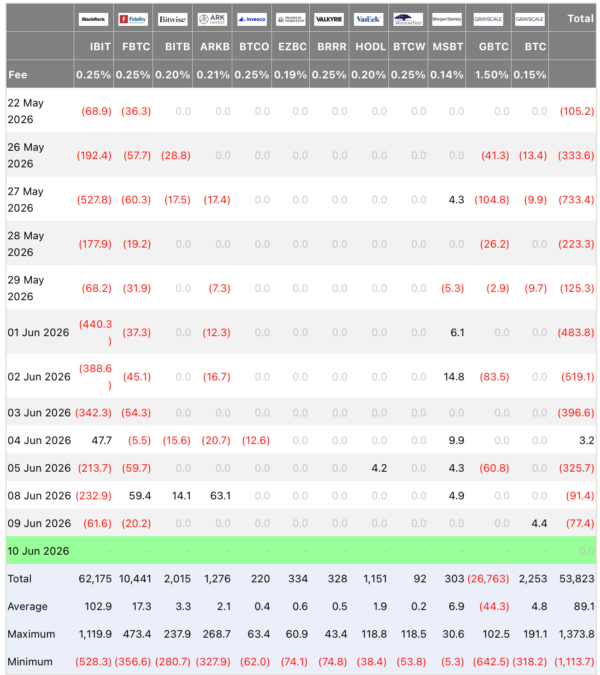Click grand total value 53,823
Viewport: 600px width, 675px height.
577,579
